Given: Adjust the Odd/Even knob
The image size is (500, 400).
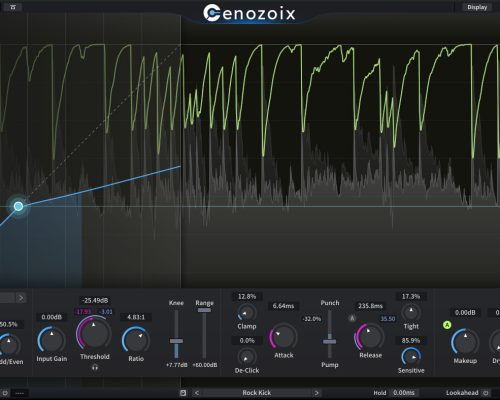Looking at the screenshot, I should coord(9,345).
